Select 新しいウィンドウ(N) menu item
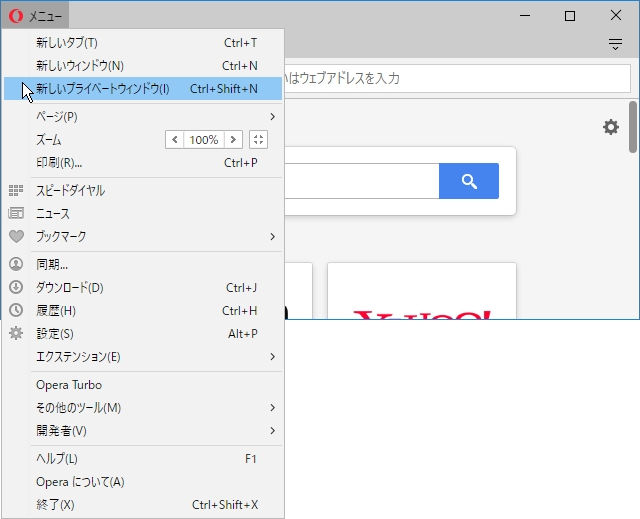The width and height of the screenshot is (640, 519). [143, 65]
